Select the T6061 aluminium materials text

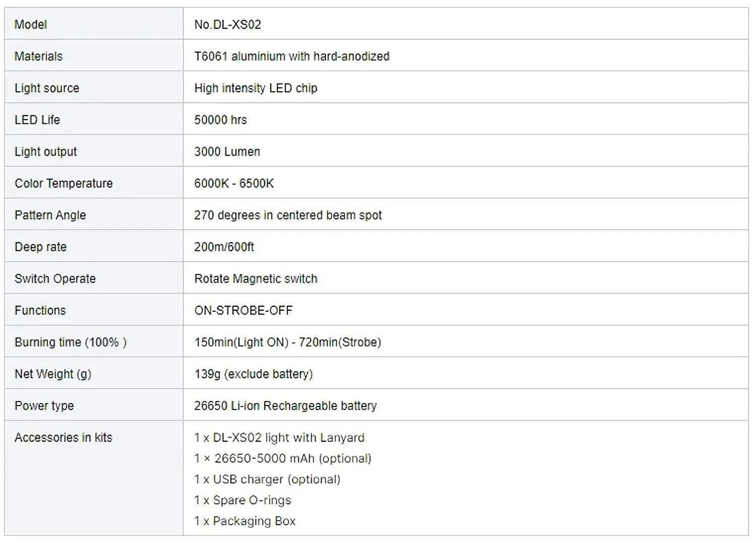coord(291,56)
